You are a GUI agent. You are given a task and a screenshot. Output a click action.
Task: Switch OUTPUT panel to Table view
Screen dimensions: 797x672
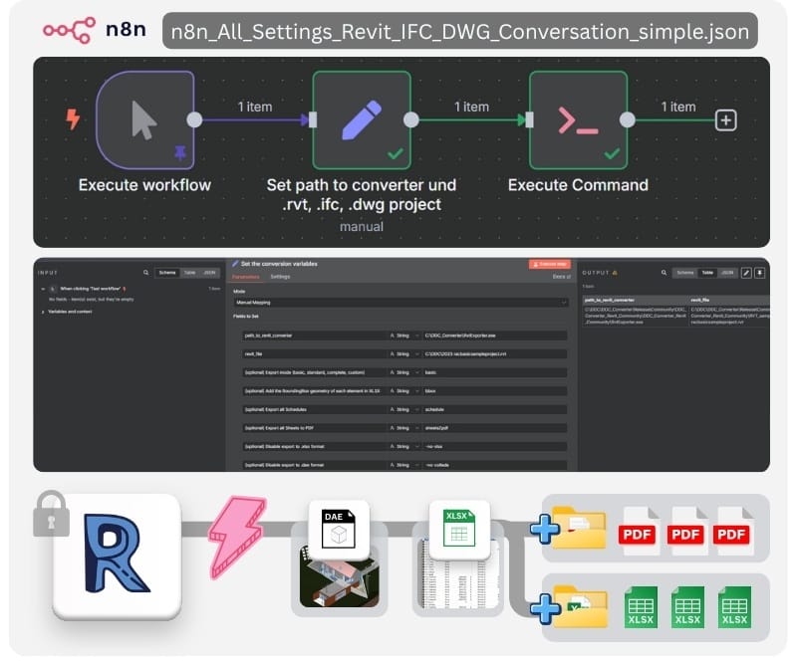click(x=707, y=273)
